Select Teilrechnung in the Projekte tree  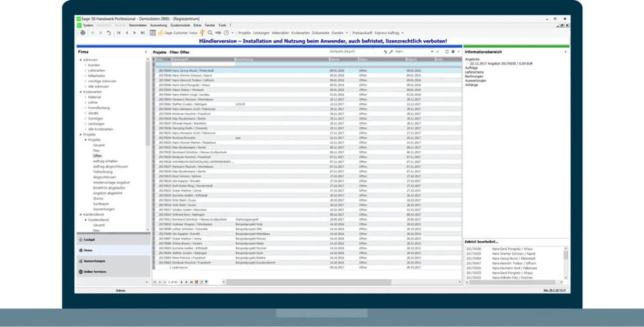click(x=103, y=172)
